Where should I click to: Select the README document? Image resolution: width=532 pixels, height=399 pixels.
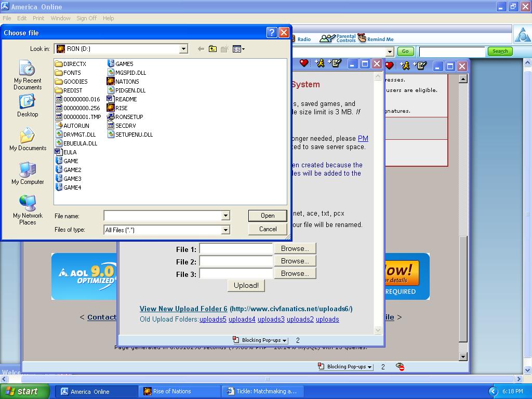[122, 99]
